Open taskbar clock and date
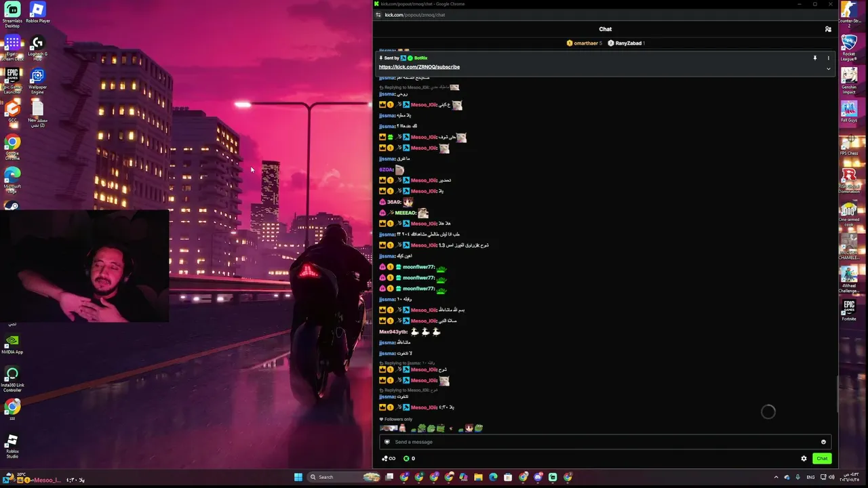868x488 pixels. [x=851, y=477]
